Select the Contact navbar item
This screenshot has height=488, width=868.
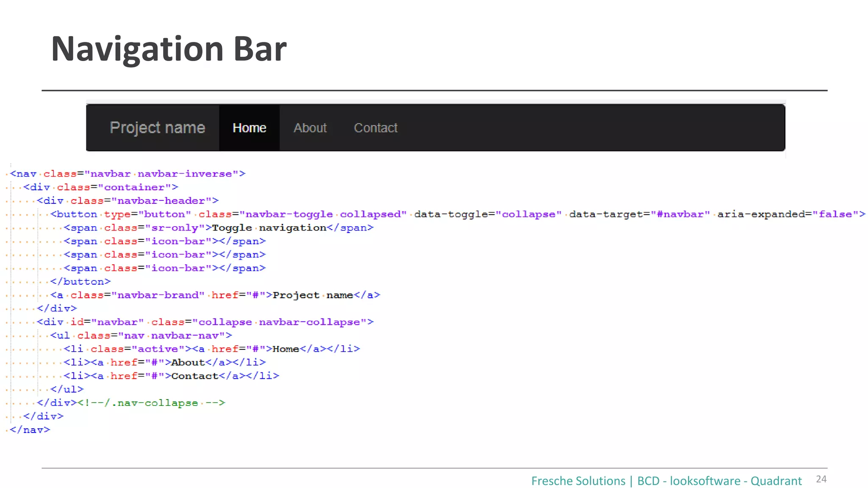tap(376, 128)
